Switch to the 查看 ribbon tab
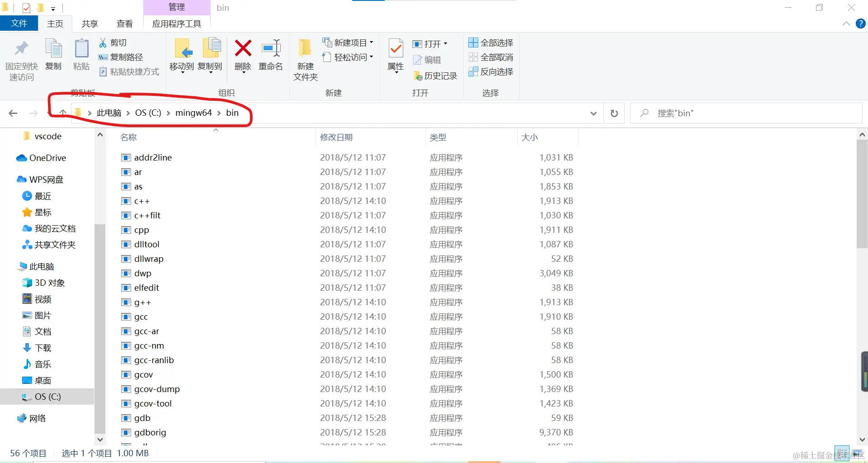 (x=125, y=24)
